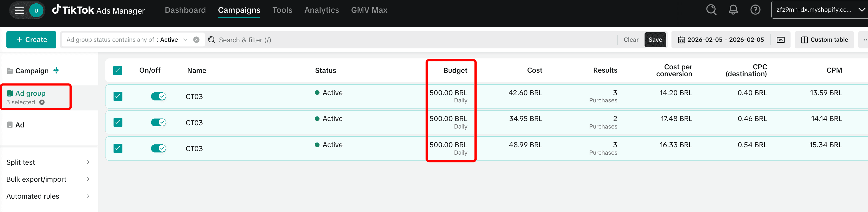The width and height of the screenshot is (868, 212).
Task: Toggle the select-all header checkbox
Action: click(x=118, y=71)
